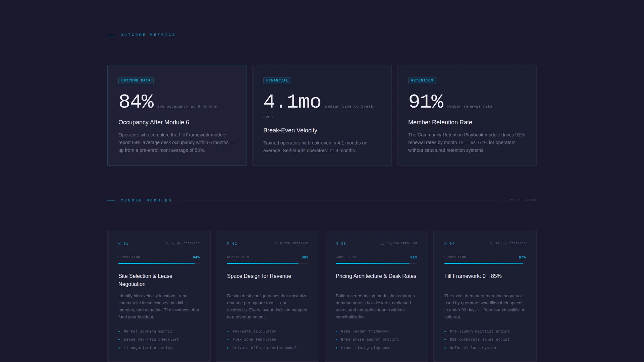
Task: Click the COMPLETION label on M-01 card
Action: click(x=129, y=257)
